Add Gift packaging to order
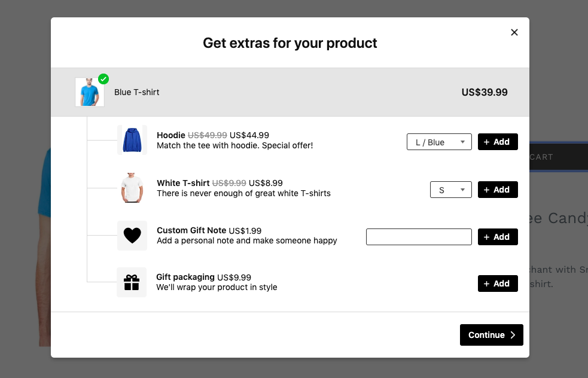 click(x=498, y=283)
